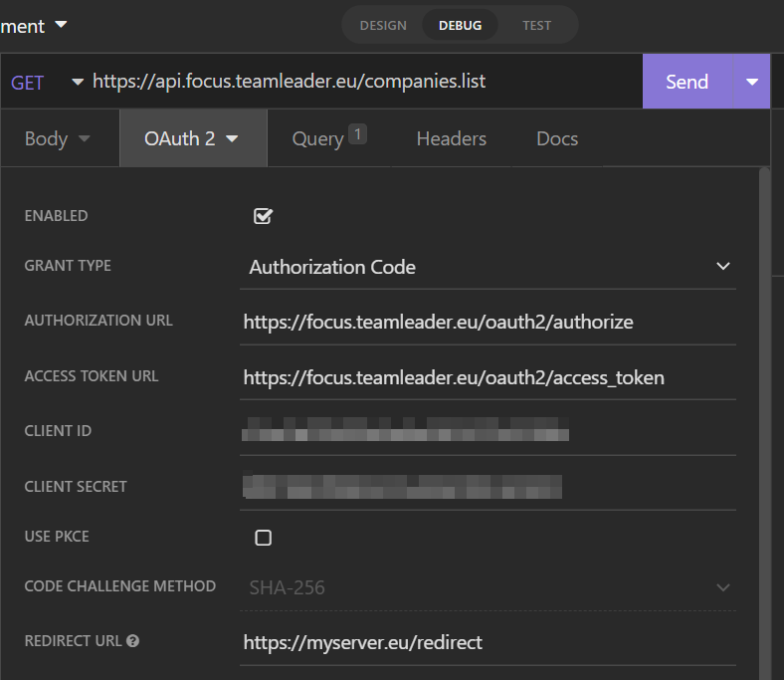Click the vertical scrollbar of auth panel
Viewport: 784px width, 680px height.
(x=764, y=423)
